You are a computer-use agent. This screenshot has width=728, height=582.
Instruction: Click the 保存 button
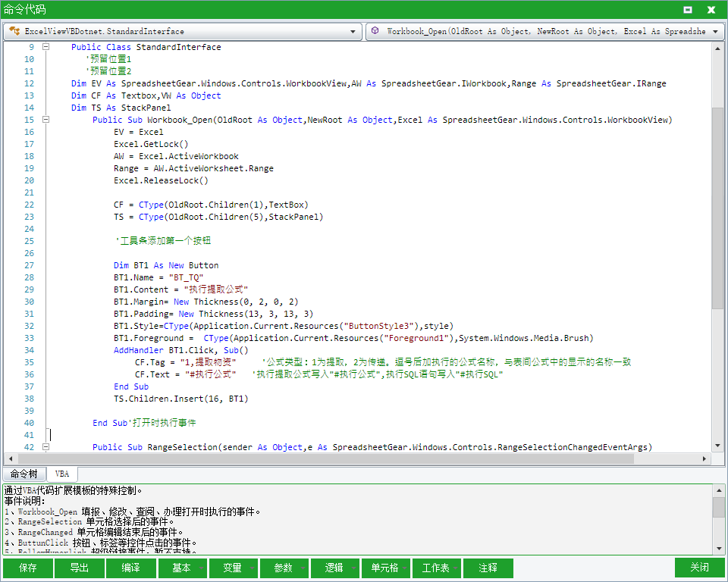[x=28, y=568]
